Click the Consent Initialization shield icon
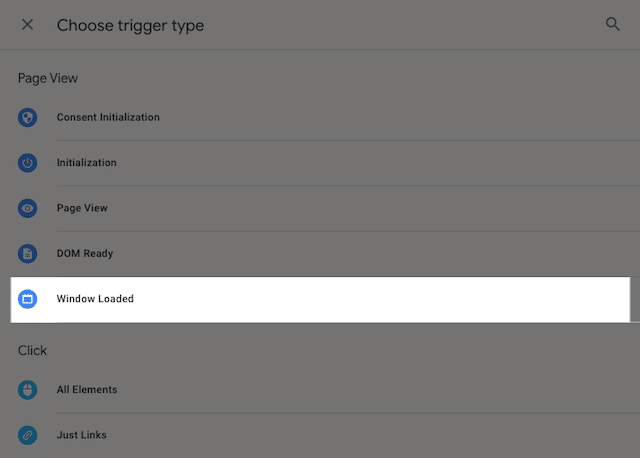 click(x=27, y=117)
